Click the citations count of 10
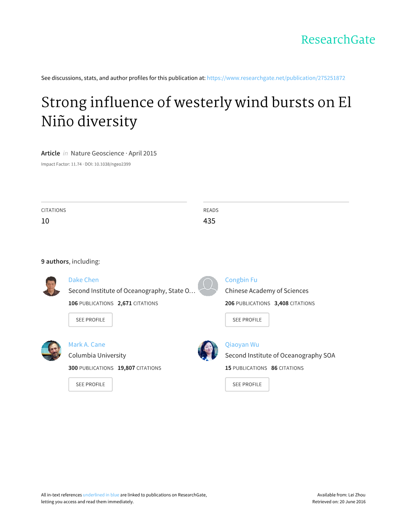Image resolution: width=406 pixels, height=532 pixels. point(45,221)
